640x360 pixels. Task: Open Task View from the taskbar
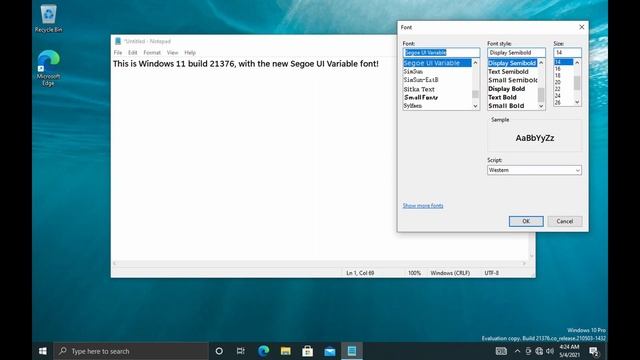[241, 351]
